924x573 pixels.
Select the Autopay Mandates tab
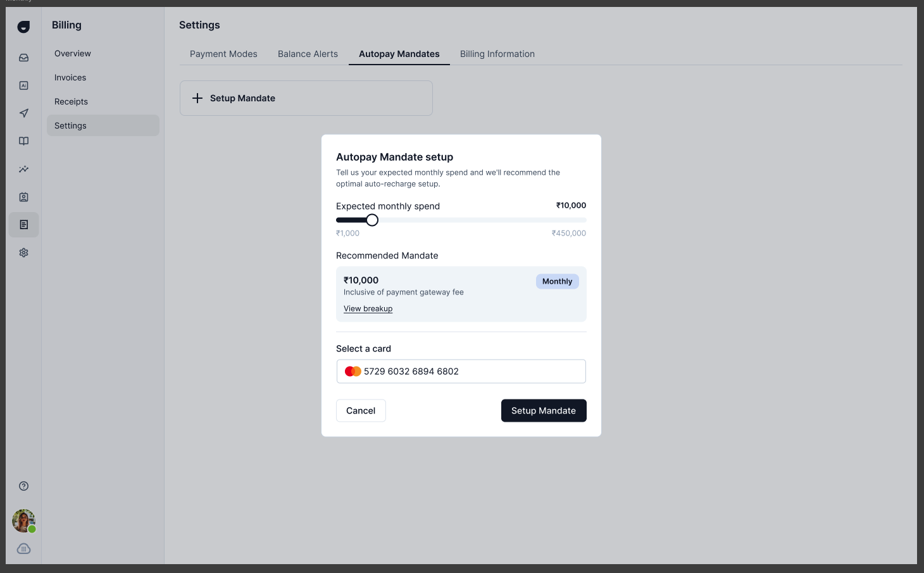(x=399, y=54)
